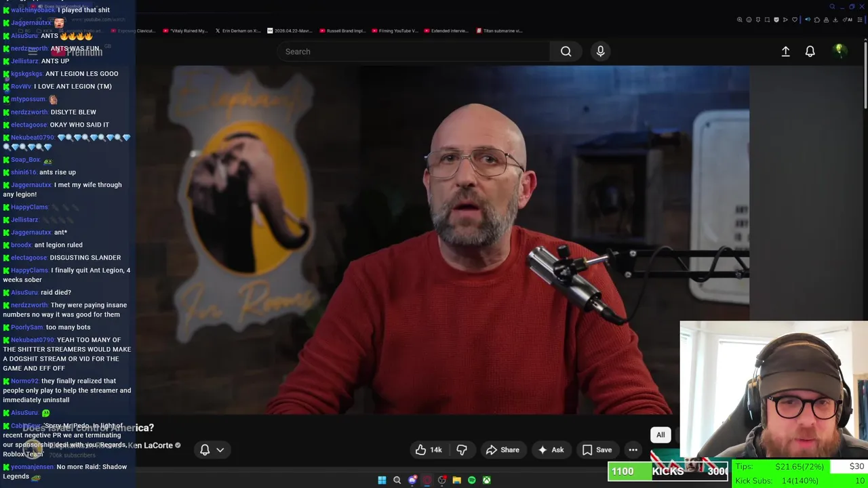
Task: Click chat message "OKAY WHO SAID IT"
Action: click(x=79, y=125)
